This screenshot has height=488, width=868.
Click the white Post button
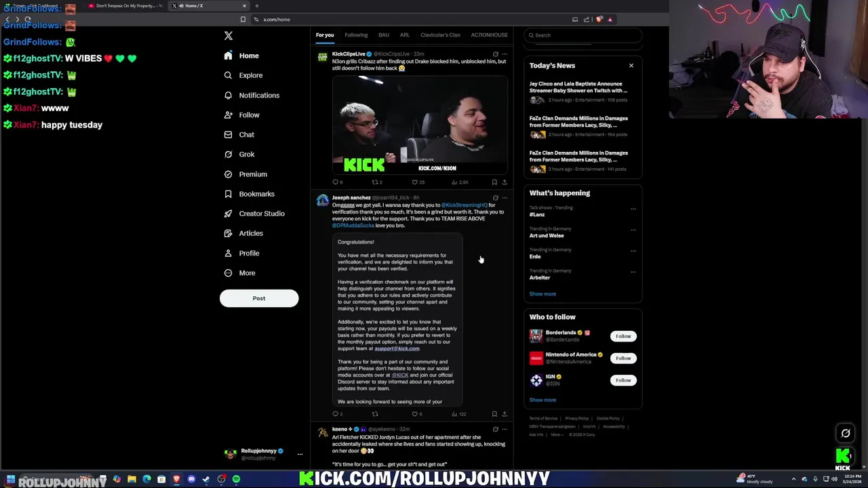(x=259, y=298)
